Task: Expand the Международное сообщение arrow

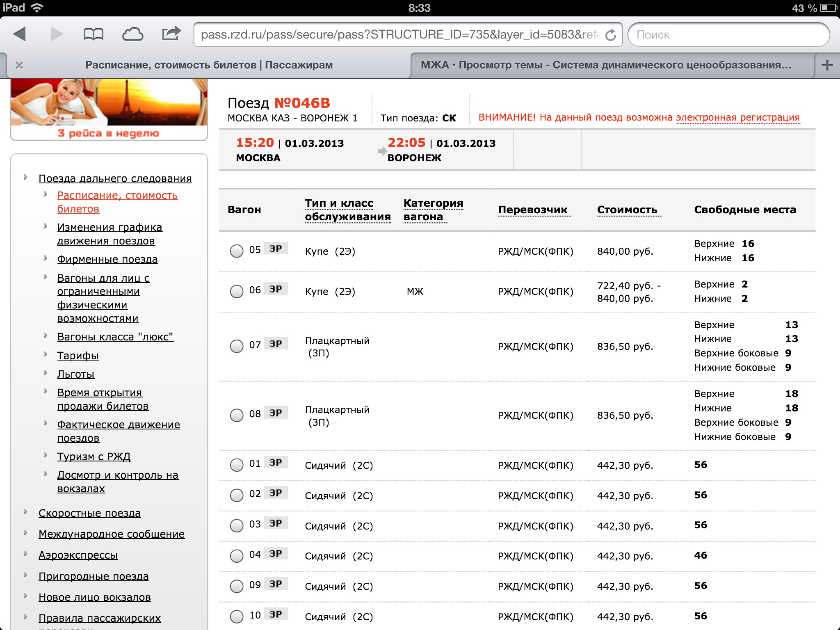Action: point(25,533)
